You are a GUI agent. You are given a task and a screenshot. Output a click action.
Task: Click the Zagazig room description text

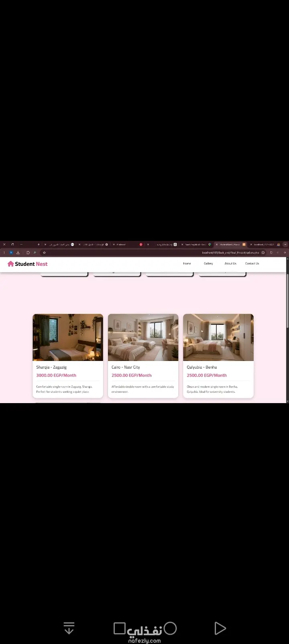click(64, 389)
